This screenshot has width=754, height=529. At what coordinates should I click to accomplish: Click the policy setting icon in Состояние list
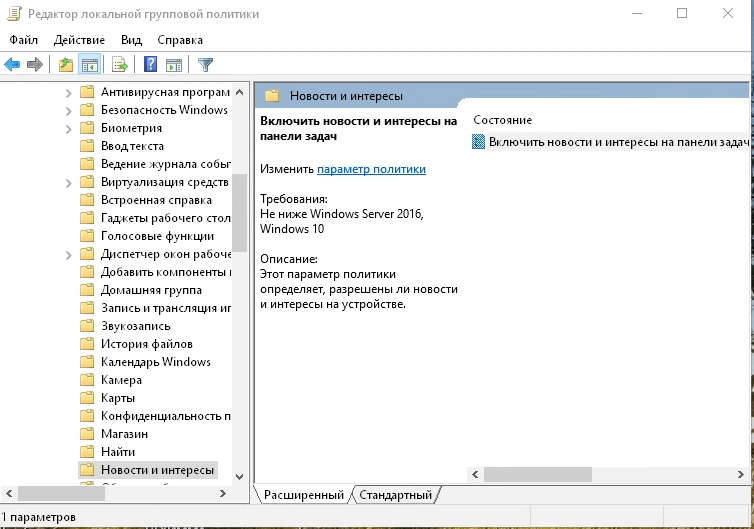(478, 142)
